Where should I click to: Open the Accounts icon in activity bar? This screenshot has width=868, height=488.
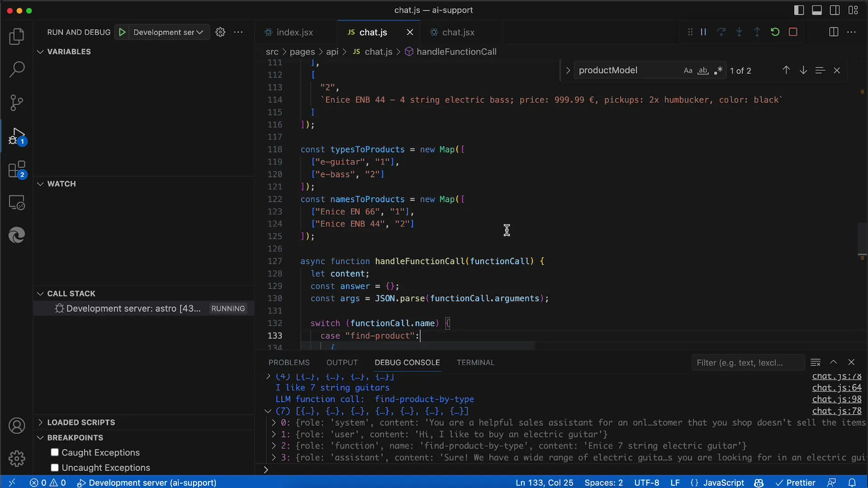[17, 426]
